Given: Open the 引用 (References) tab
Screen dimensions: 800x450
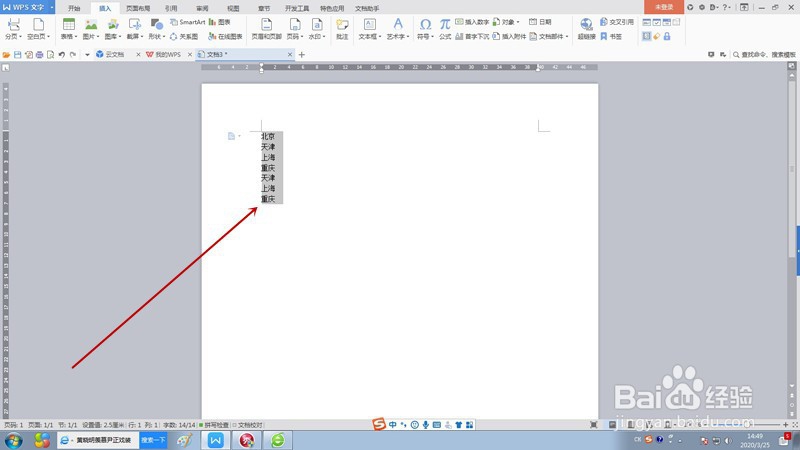Looking at the screenshot, I should [171, 8].
